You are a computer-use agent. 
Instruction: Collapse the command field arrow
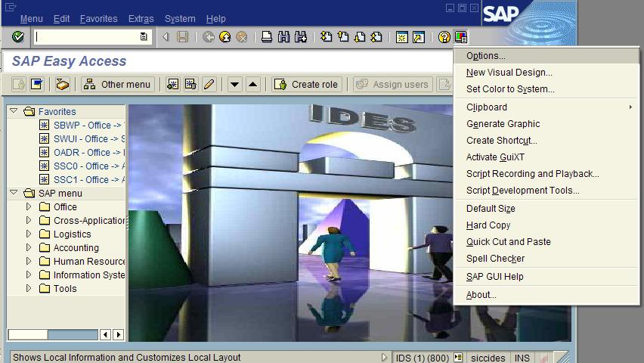[x=166, y=37]
